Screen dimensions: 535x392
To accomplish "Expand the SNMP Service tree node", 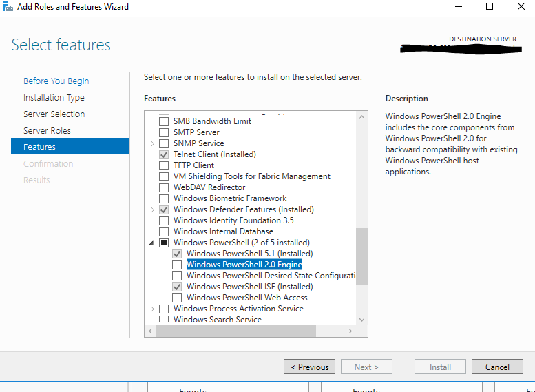I will tap(152, 144).
